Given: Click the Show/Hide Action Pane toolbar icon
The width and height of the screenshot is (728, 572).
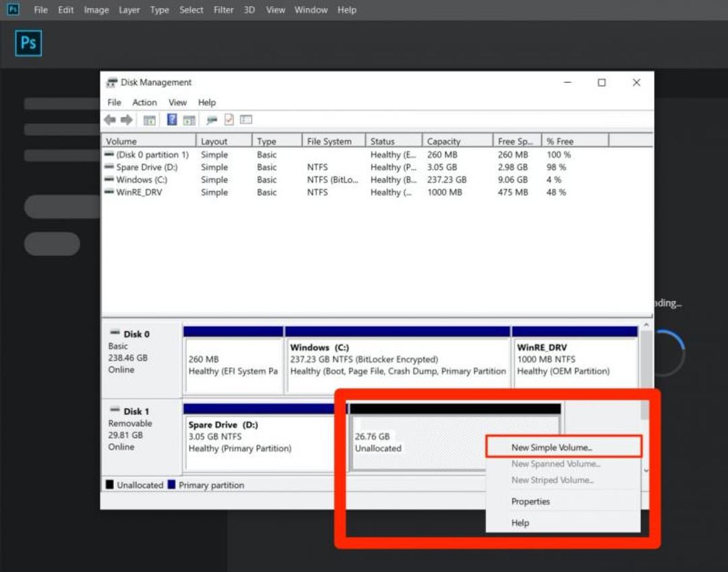Looking at the screenshot, I should [189, 120].
